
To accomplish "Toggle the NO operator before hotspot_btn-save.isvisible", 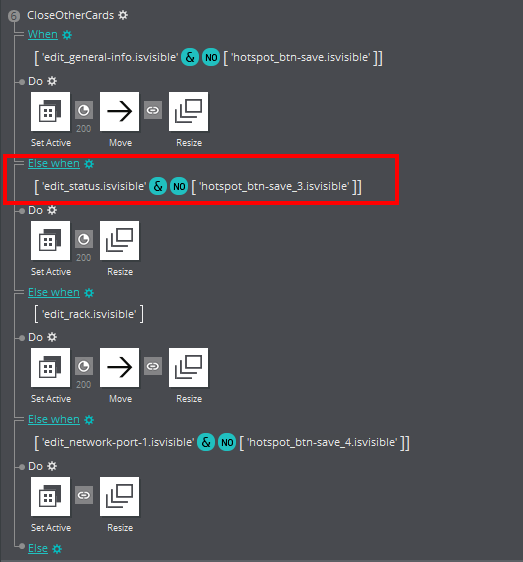I will pyautogui.click(x=211, y=57).
